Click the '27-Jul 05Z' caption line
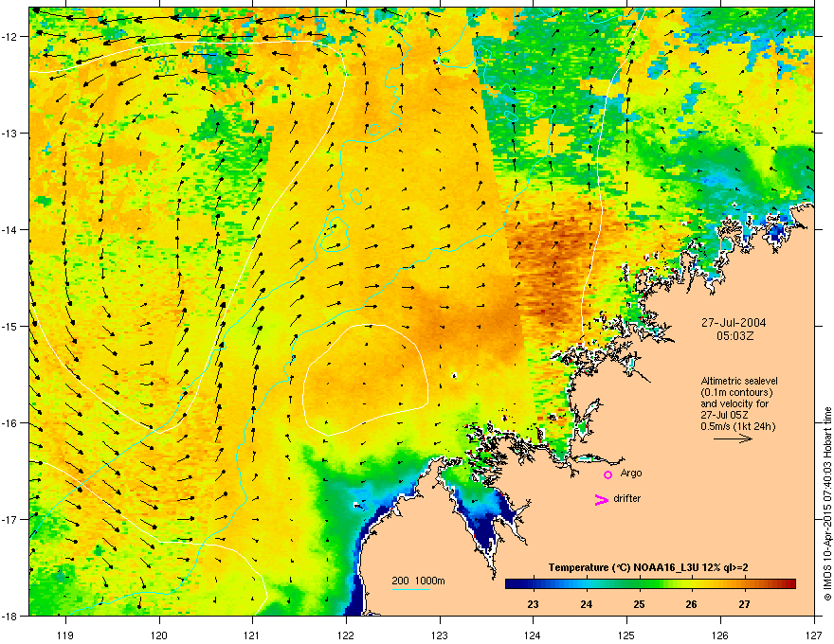 coord(722,415)
